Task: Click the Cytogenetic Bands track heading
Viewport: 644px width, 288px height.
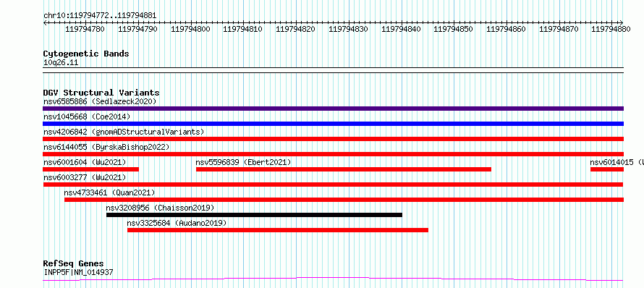Action: point(86,54)
